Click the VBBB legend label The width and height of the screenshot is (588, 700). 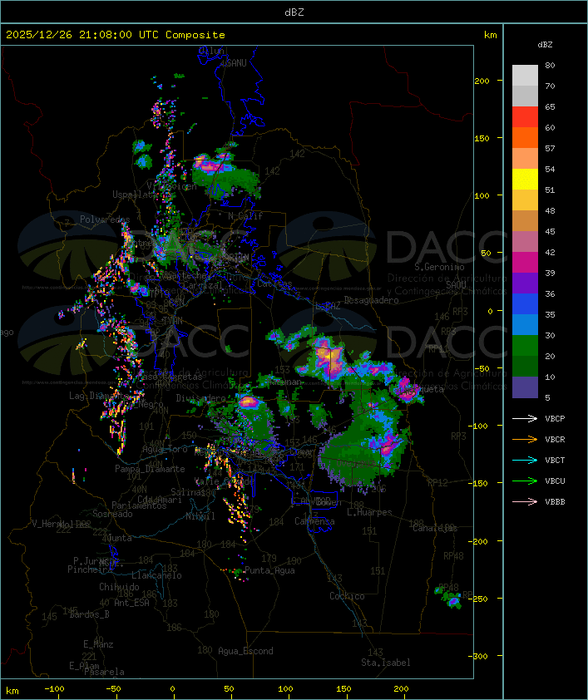coord(555,502)
